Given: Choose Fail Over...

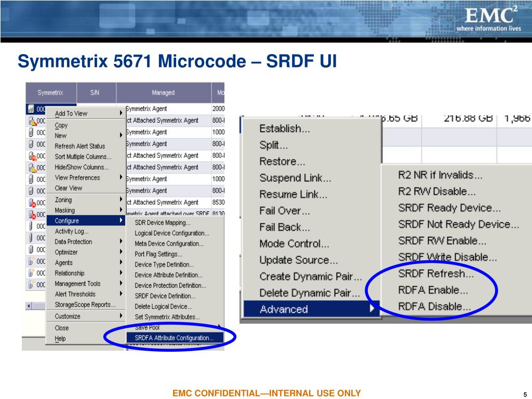Looking at the screenshot, I should click(312, 211).
